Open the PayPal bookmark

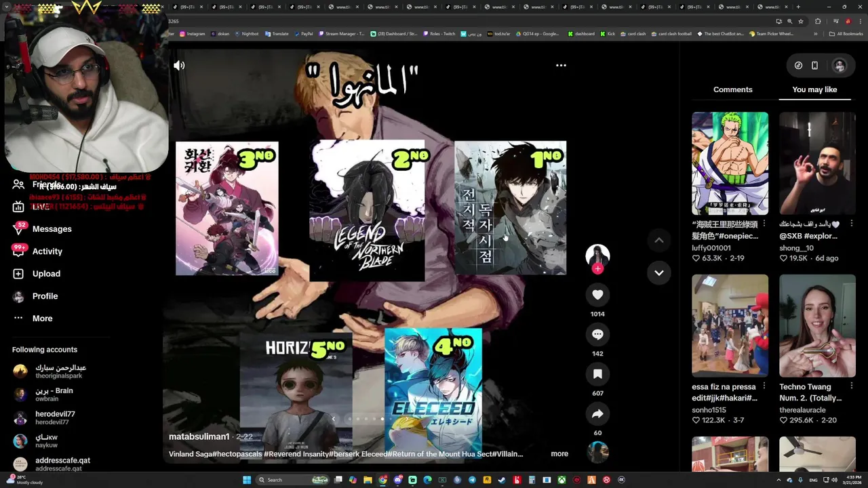pyautogui.click(x=303, y=34)
